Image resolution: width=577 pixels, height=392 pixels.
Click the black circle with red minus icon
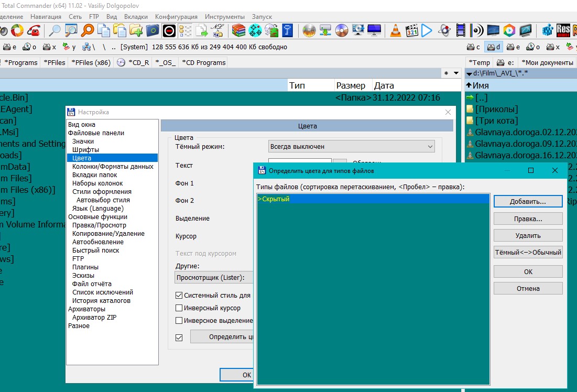pyautogui.click(x=169, y=30)
